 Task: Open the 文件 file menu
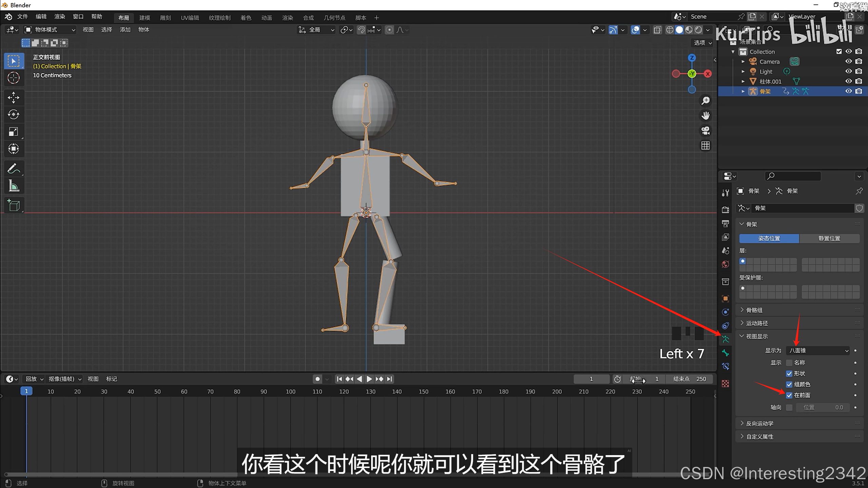click(x=22, y=17)
